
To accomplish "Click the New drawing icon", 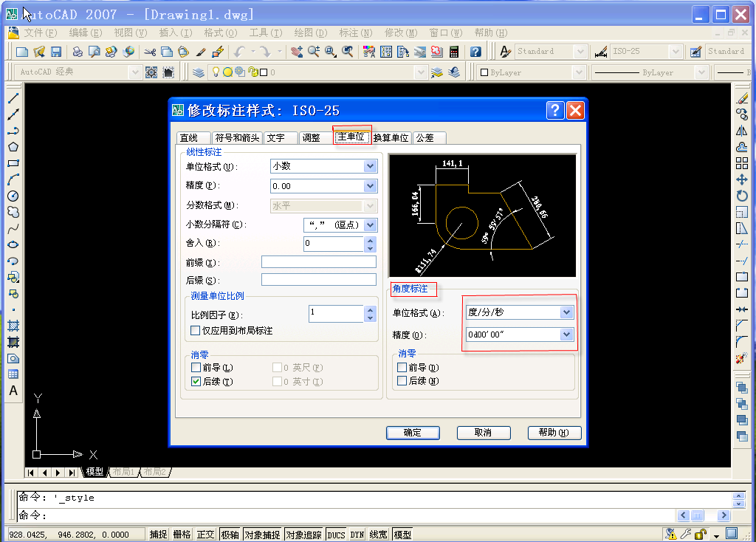I will pyautogui.click(x=21, y=52).
